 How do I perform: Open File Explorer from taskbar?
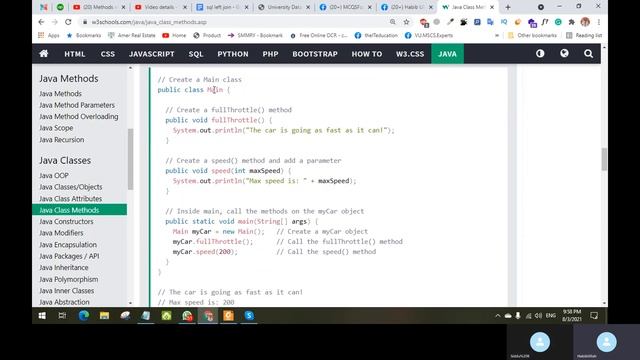point(104,316)
